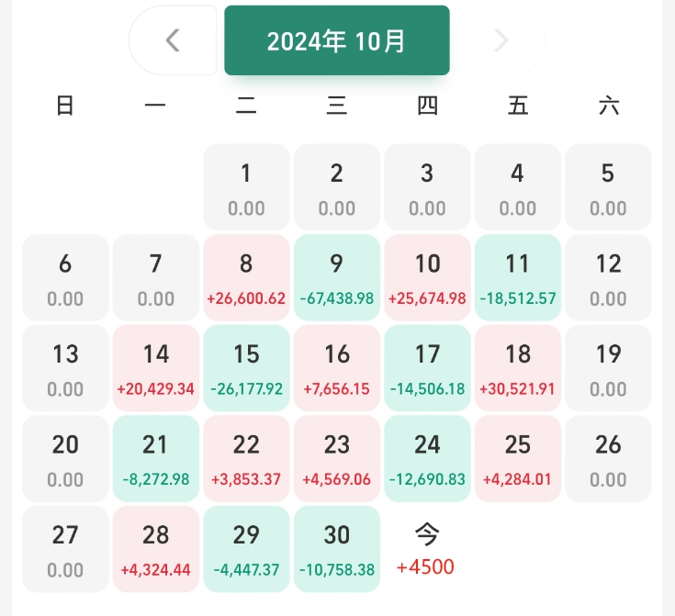Open day 30 with -10,758.38
Screen dimensions: 675x616
tap(337, 549)
